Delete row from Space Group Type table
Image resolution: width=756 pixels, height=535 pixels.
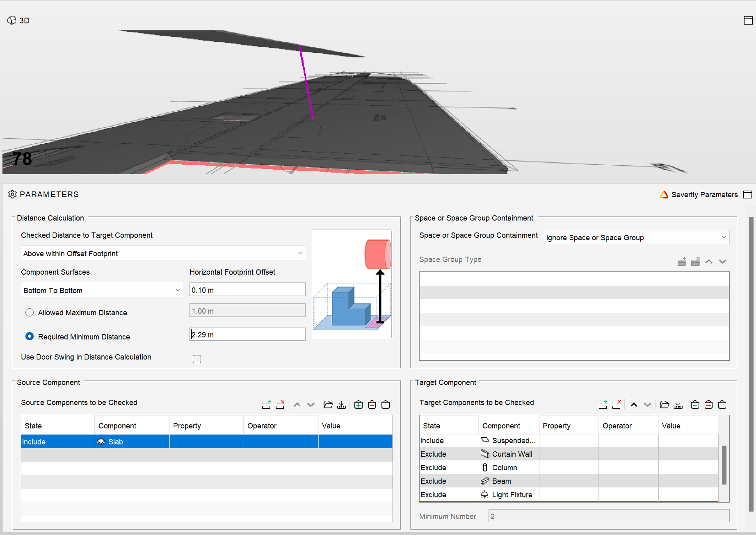point(695,261)
